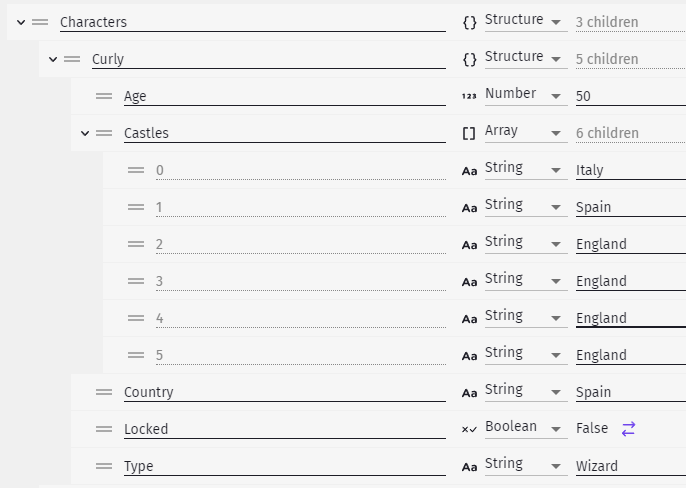Edit the Country key name field
The image size is (686, 488).
(285, 392)
